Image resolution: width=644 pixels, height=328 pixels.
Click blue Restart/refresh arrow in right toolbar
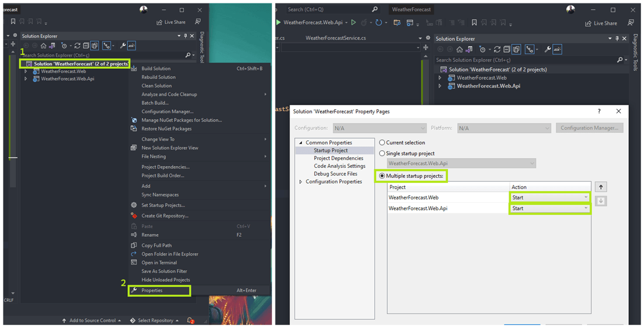[379, 22]
